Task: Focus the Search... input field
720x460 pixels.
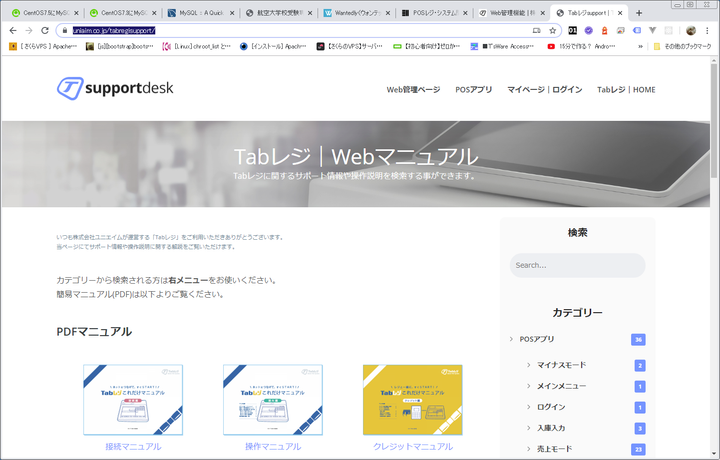Action: (x=577, y=265)
